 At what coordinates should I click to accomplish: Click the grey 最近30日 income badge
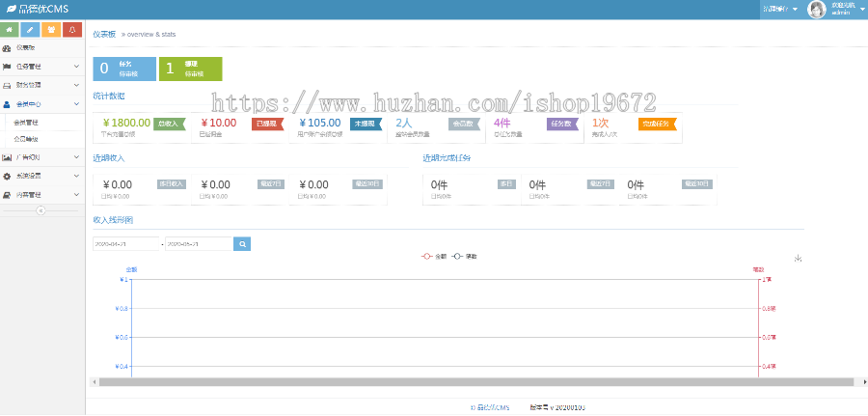coord(367,184)
